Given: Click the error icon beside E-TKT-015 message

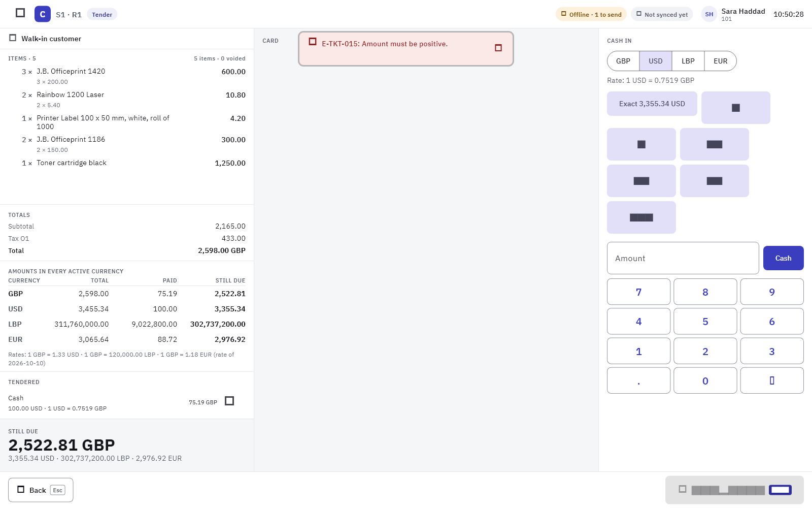Looking at the screenshot, I should pos(313,42).
